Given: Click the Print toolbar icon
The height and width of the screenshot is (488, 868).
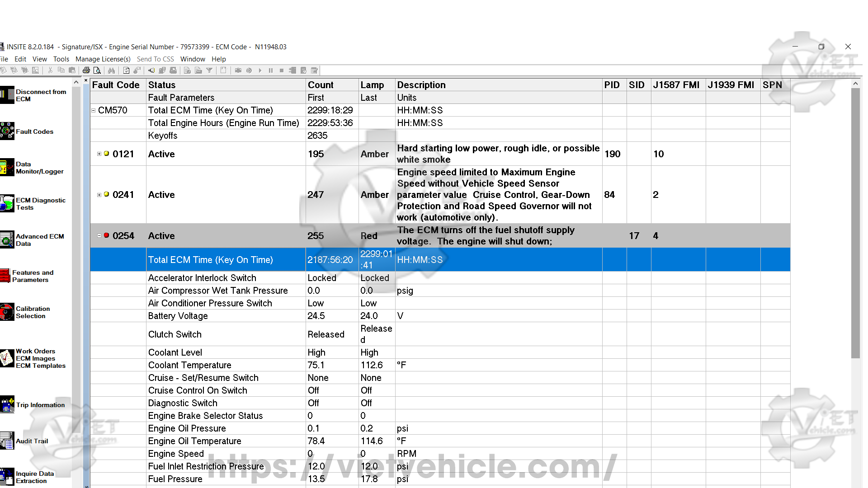Looking at the screenshot, I should [x=86, y=70].
